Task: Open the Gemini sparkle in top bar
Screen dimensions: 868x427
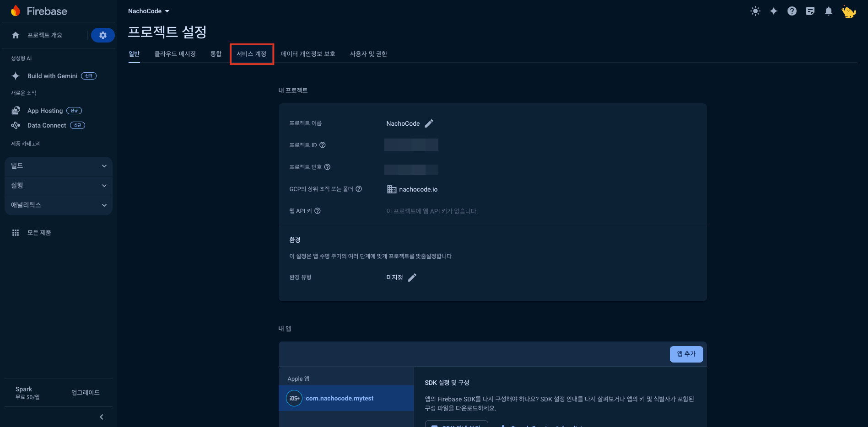Action: (x=774, y=11)
